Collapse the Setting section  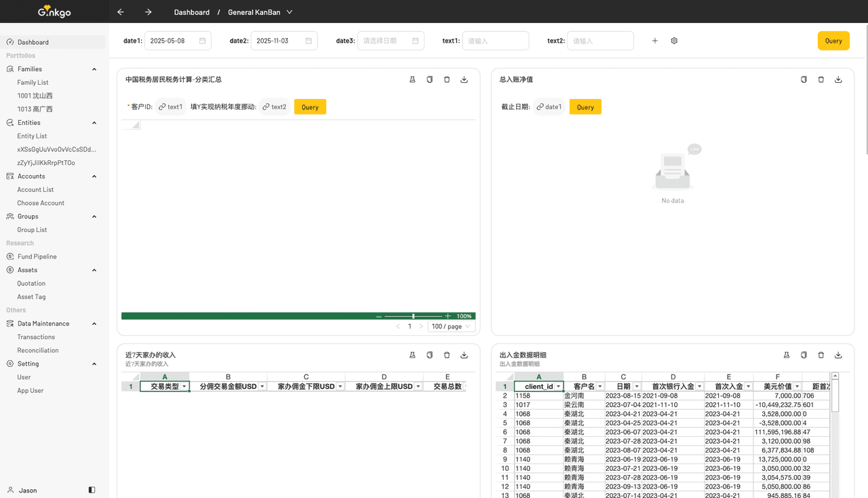(x=94, y=364)
